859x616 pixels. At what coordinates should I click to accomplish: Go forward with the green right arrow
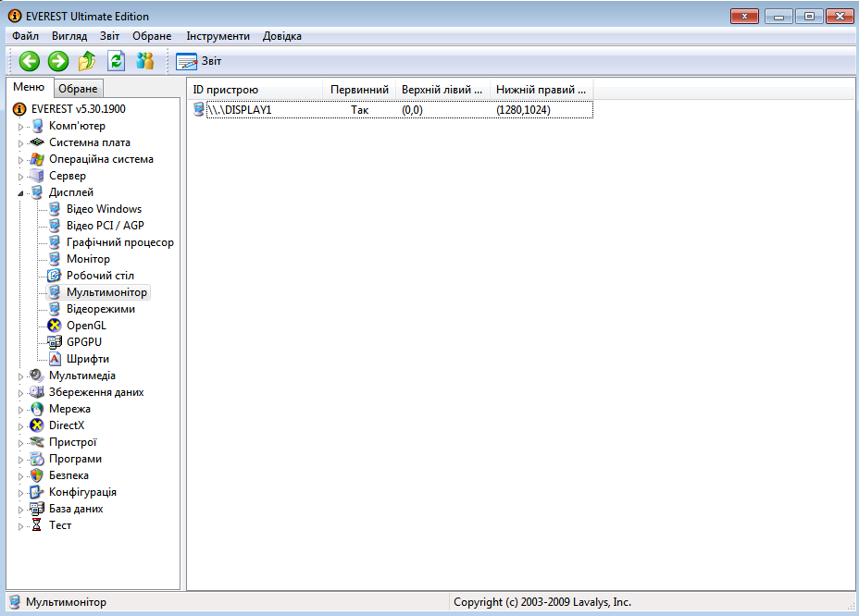click(x=58, y=61)
